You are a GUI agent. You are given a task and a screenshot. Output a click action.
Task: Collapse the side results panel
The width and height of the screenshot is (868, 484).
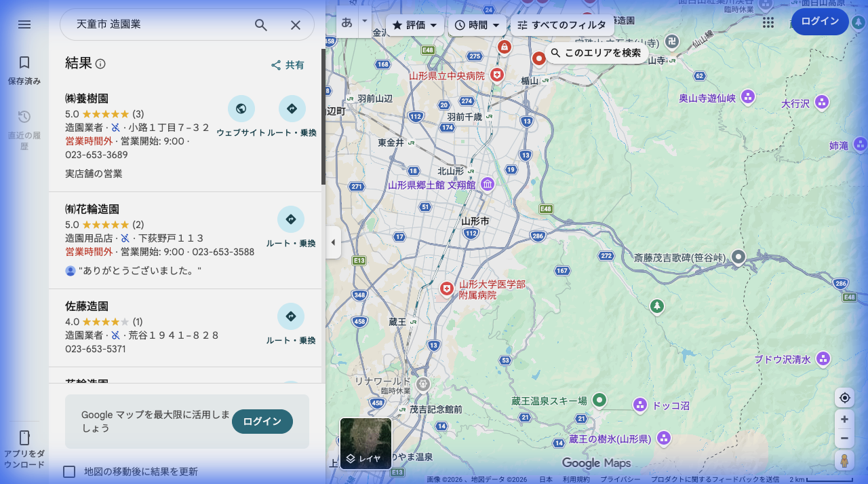click(333, 242)
